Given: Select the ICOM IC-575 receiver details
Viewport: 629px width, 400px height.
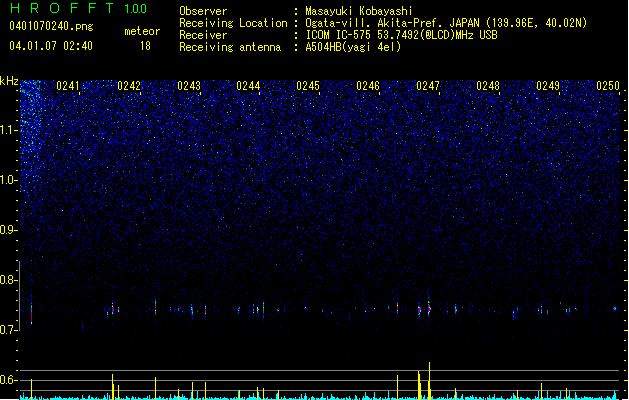Looking at the screenshot, I should point(402,35).
